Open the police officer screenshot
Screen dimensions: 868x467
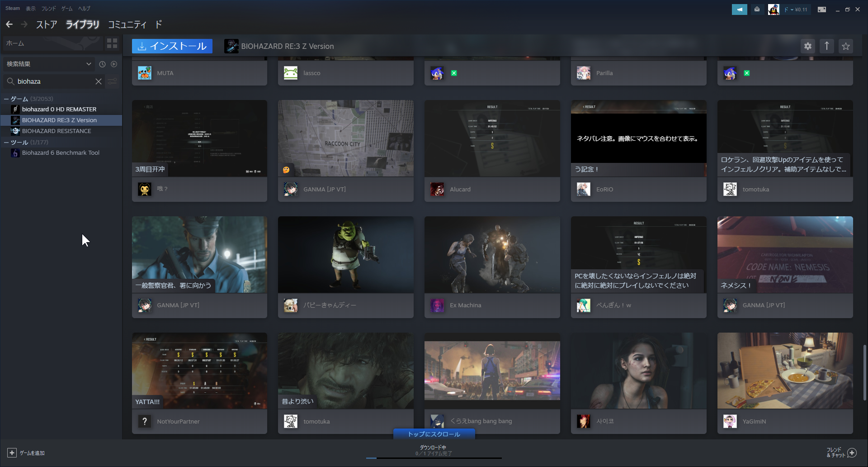[199, 255]
